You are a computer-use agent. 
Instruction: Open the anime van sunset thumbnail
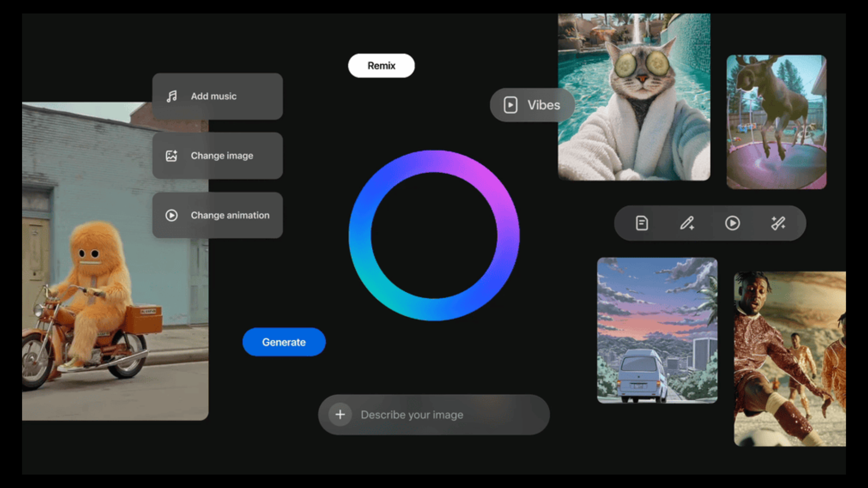(656, 330)
